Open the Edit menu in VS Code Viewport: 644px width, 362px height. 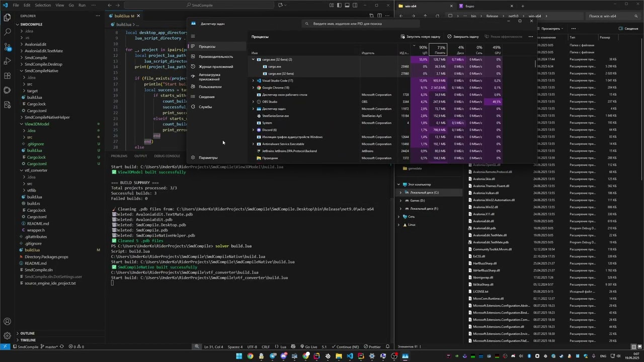coord(27,5)
